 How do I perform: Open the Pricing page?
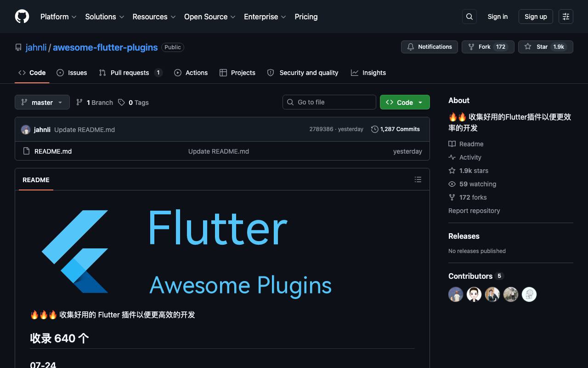[306, 17]
